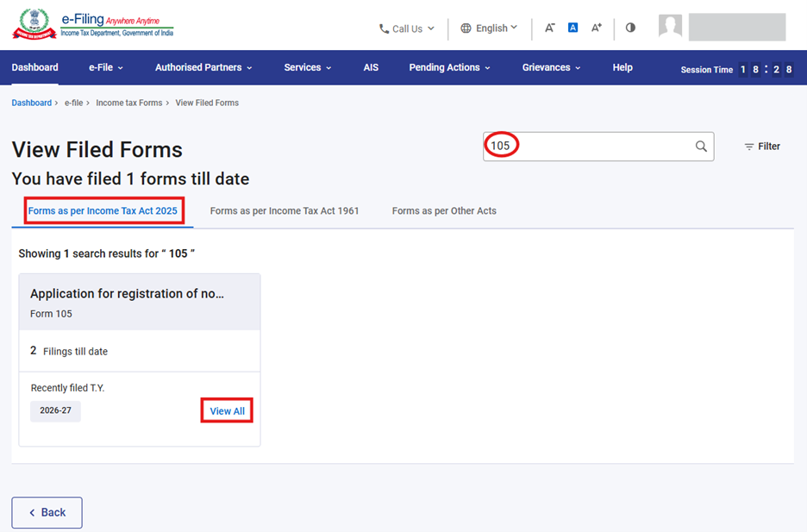Open the Filter options
Screen dimensions: 807x532
[762, 147]
